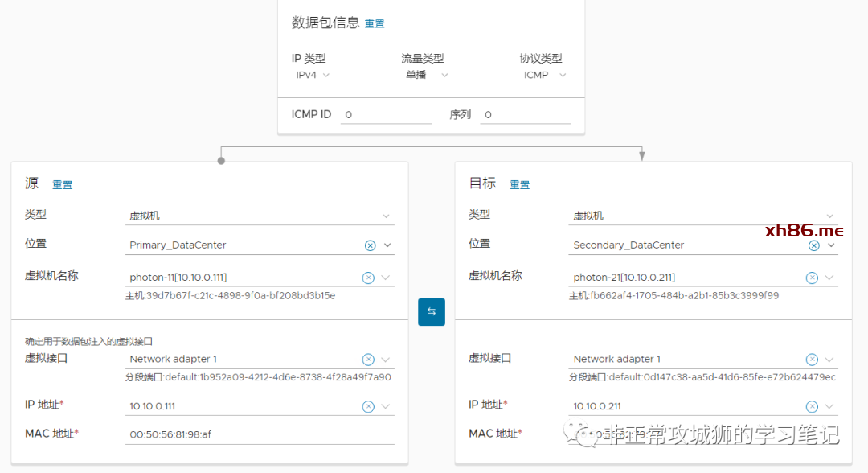Clear the destination IP address 10.10.0.211
Image resolution: width=868 pixels, height=473 pixels.
[812, 407]
